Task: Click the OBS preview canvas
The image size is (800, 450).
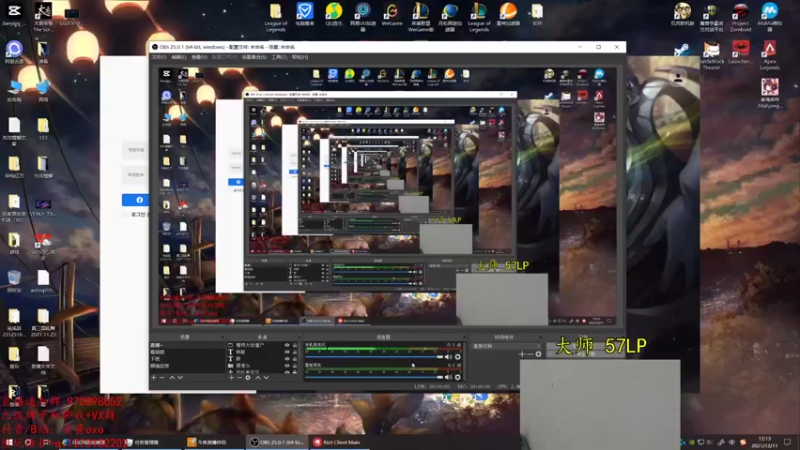Action: 388,196
